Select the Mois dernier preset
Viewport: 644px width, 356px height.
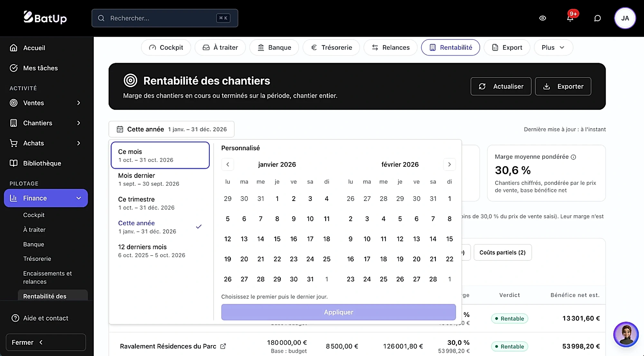(x=160, y=179)
